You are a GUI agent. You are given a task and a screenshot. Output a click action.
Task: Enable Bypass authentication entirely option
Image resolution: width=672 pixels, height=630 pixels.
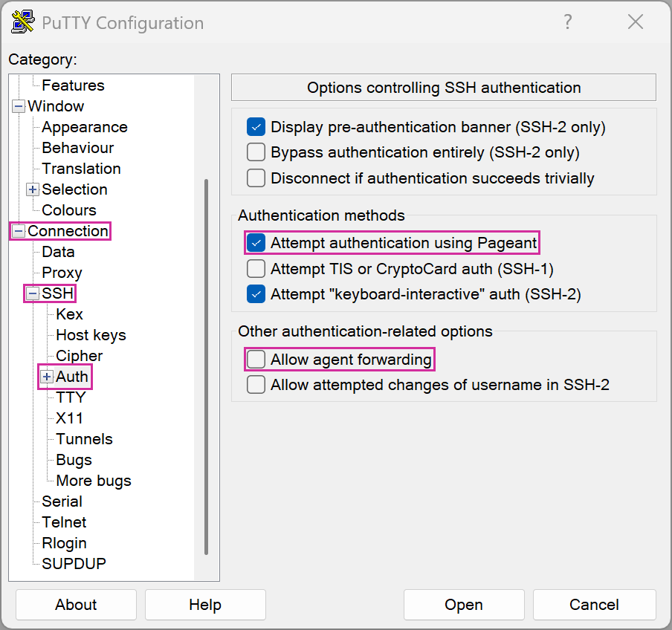pos(256,153)
